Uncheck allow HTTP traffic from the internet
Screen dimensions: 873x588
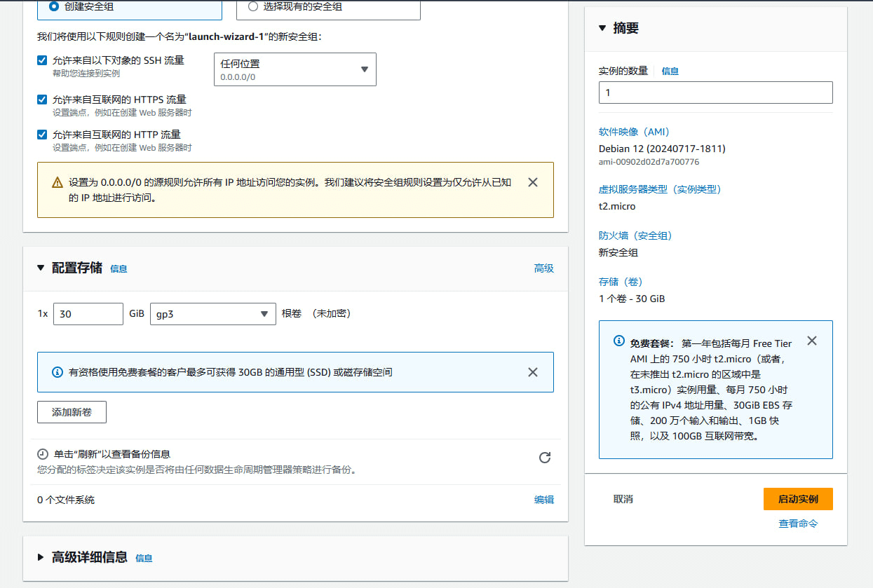(x=41, y=134)
